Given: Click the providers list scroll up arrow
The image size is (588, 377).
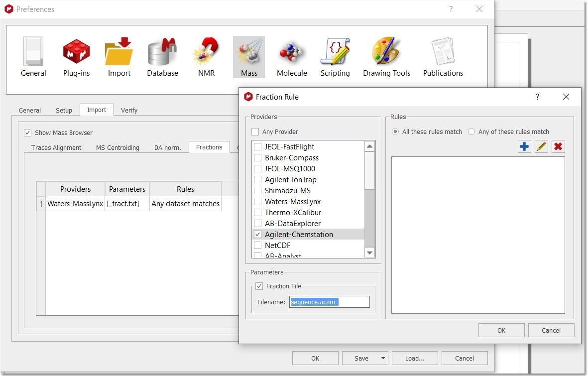Looking at the screenshot, I should coord(370,146).
